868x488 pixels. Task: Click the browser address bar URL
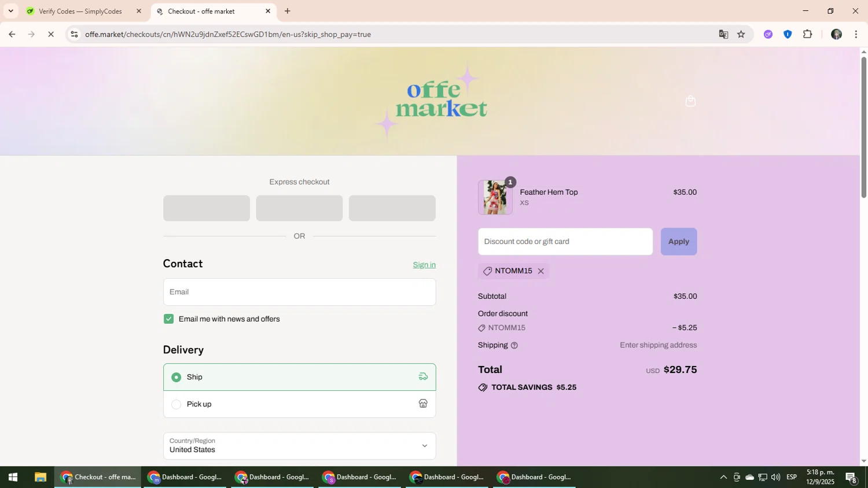[x=228, y=34]
